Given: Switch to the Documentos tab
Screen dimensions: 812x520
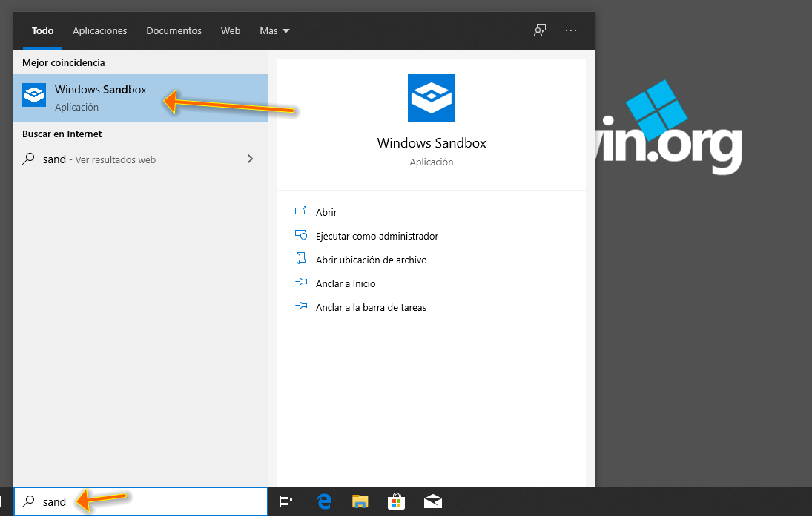Looking at the screenshot, I should click(174, 30).
